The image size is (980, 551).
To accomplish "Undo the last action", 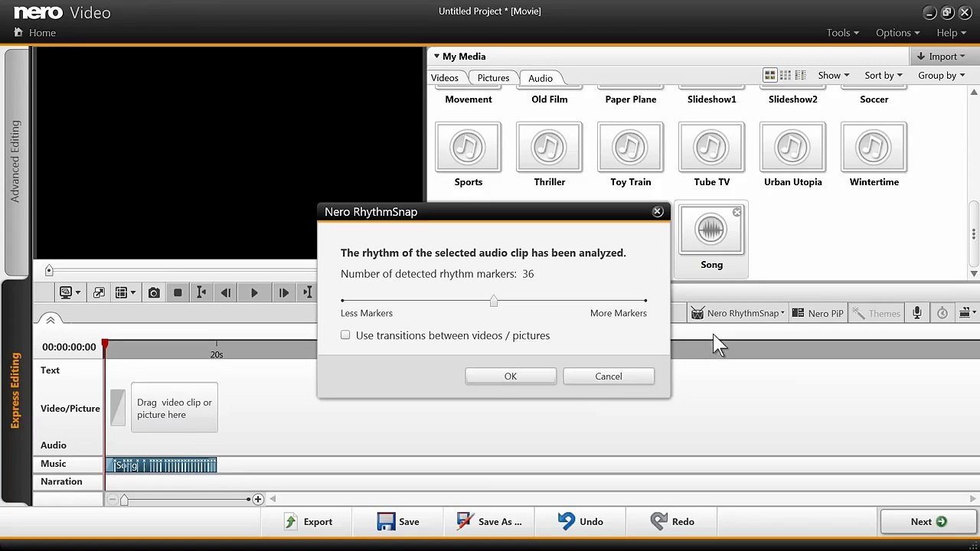I will point(580,522).
